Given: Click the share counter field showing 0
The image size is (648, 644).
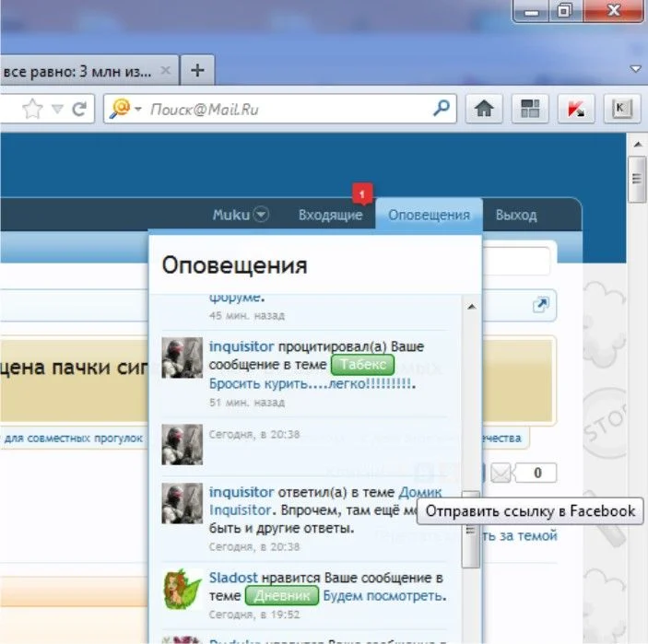Looking at the screenshot, I should [536, 473].
